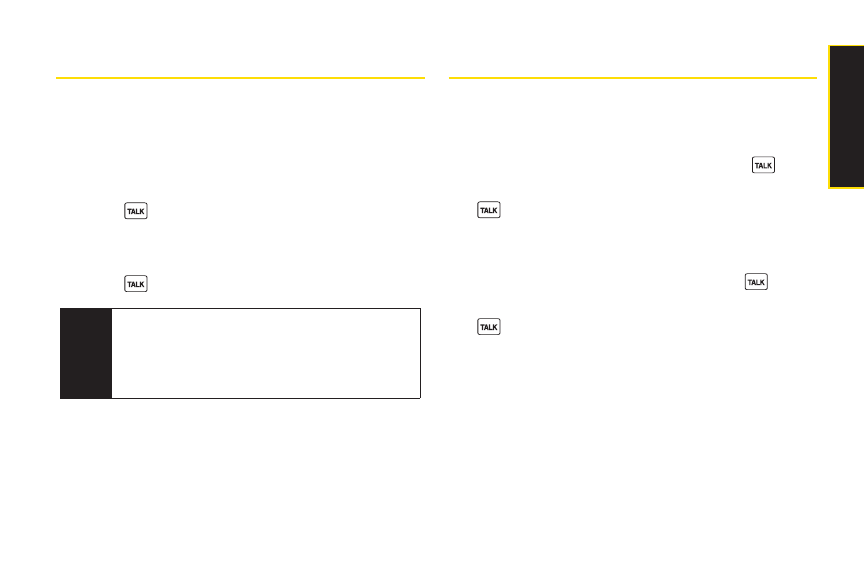
Task: Click the right column's third TALK icon near the right edge
Action: pos(756,282)
